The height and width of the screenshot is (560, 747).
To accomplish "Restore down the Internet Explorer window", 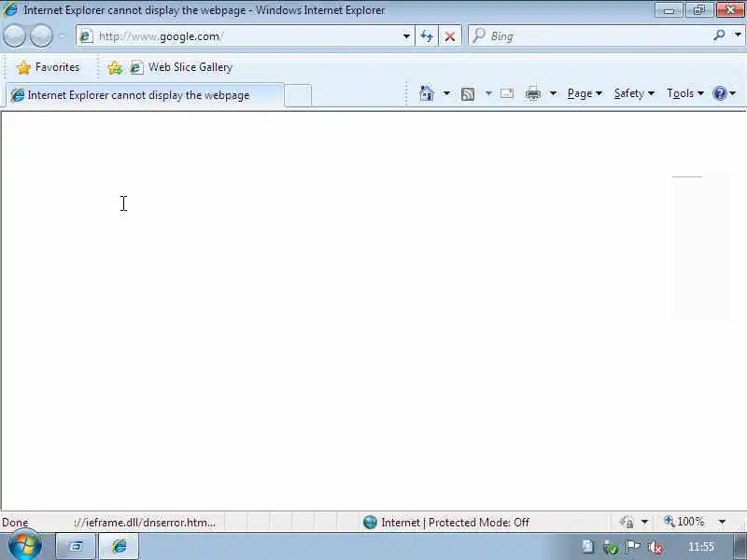I will point(698,10).
